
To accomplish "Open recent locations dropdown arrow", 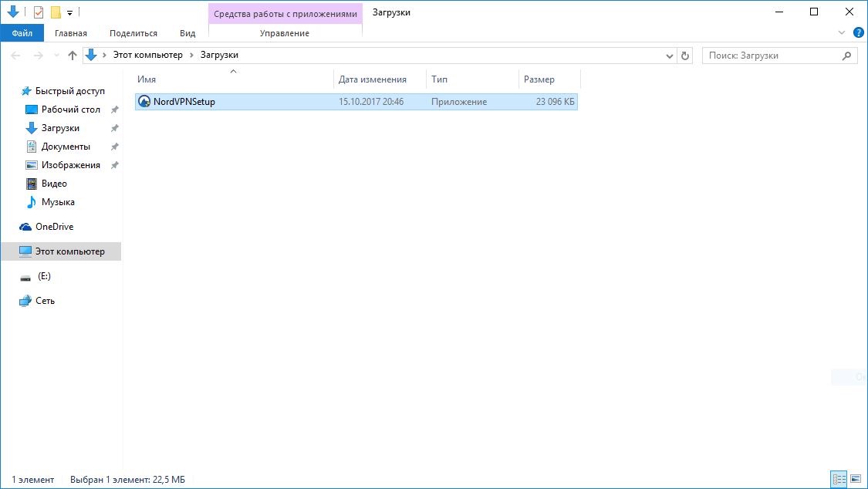I will click(56, 56).
